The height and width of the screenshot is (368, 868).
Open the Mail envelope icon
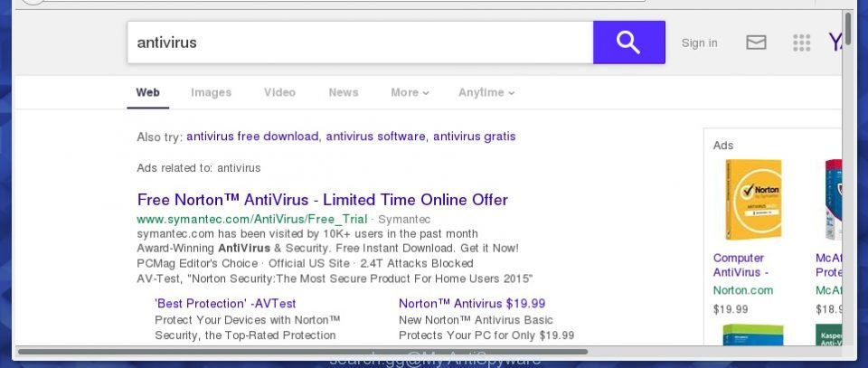756,42
